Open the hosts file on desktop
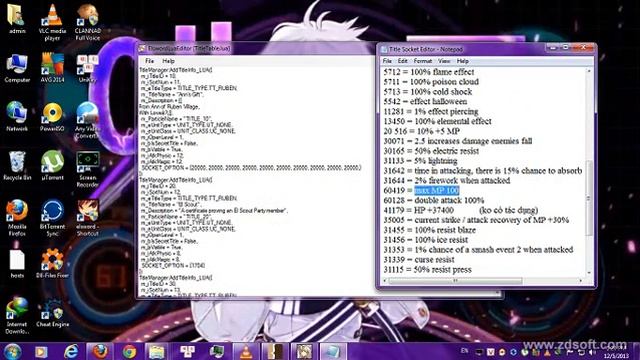This screenshot has height=360, width=640. [17, 264]
